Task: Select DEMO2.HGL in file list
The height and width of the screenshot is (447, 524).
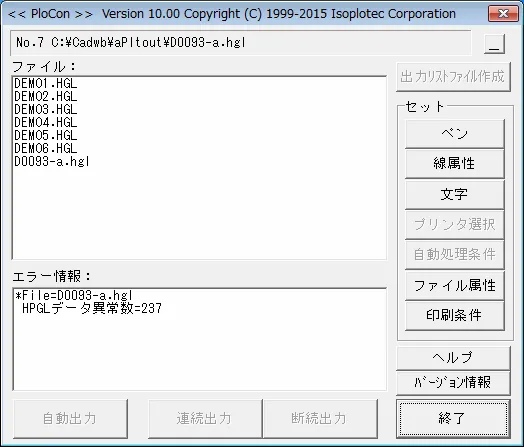Action: click(46, 97)
